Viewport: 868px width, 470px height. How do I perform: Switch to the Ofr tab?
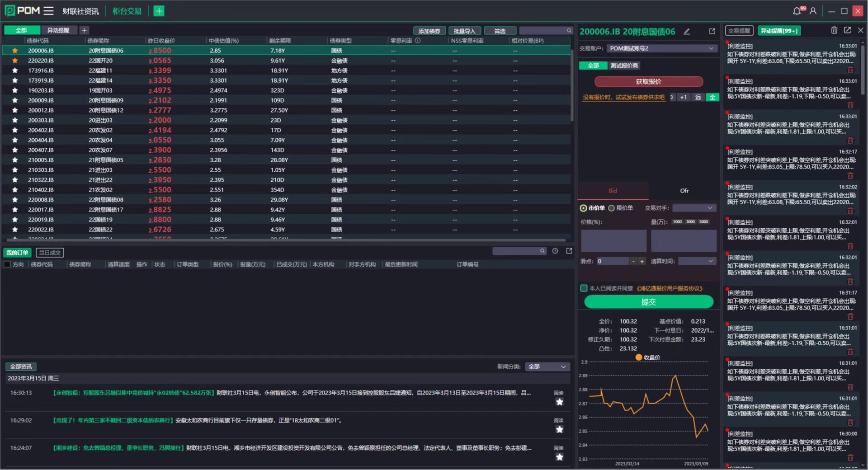(684, 191)
